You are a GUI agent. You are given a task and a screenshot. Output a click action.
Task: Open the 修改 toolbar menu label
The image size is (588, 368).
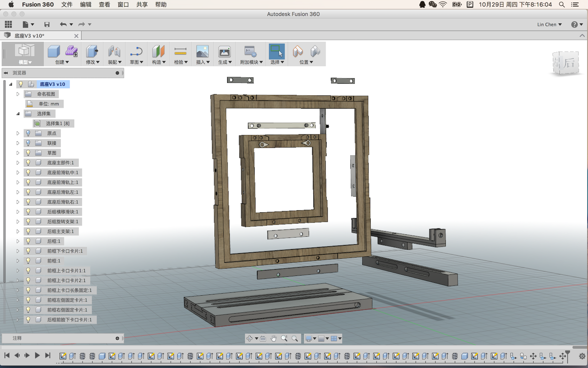click(93, 62)
